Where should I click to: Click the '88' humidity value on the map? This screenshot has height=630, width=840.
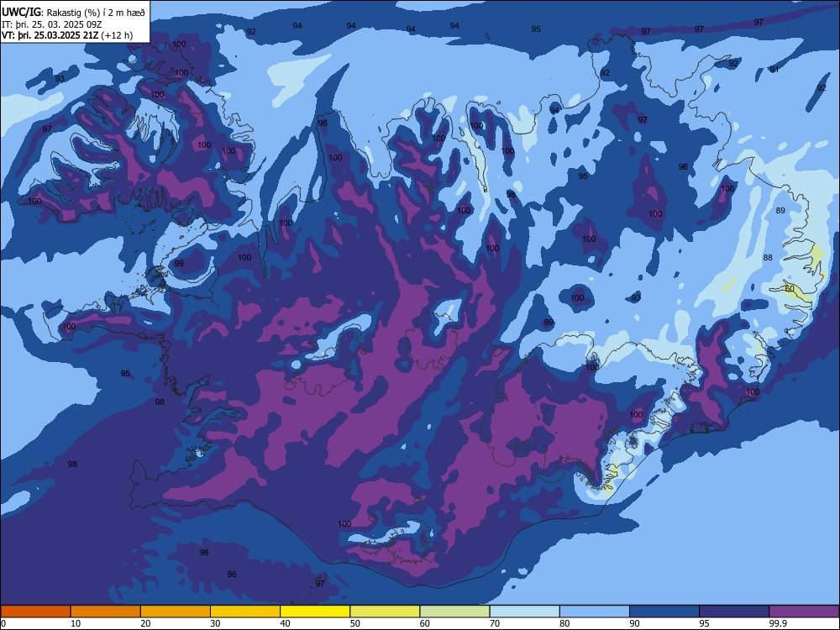[x=768, y=258]
